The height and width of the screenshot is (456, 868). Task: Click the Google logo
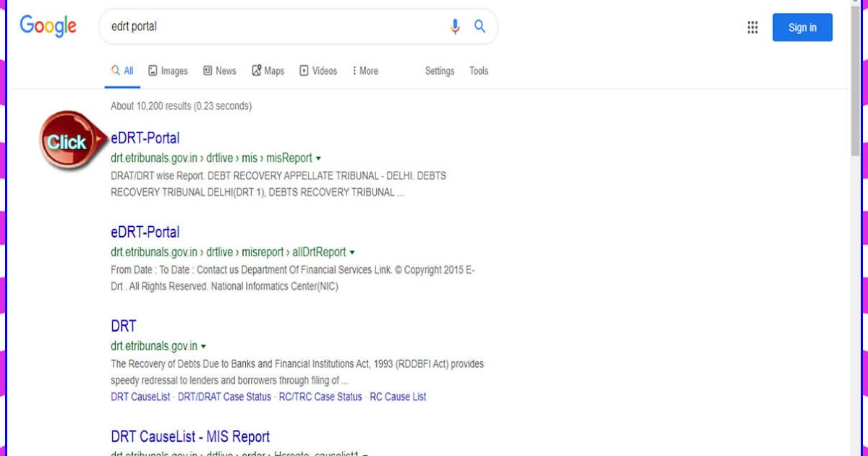point(48,26)
